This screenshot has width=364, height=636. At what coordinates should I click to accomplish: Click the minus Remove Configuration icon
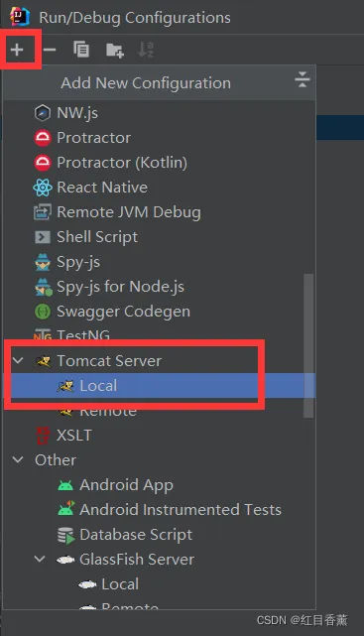click(50, 50)
